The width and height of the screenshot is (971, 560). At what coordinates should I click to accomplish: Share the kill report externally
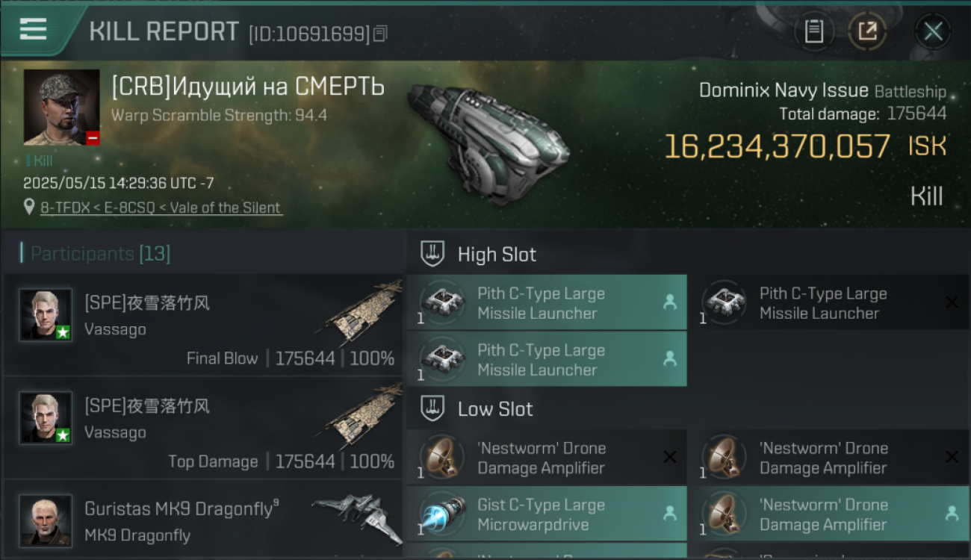point(866,31)
